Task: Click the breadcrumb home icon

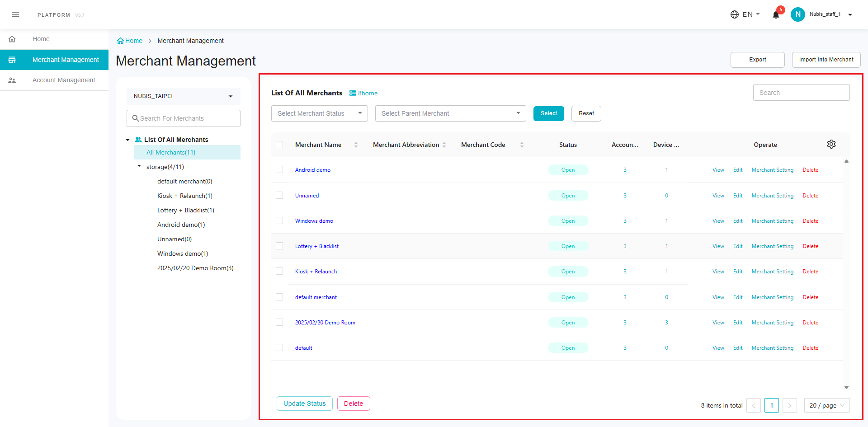Action: click(120, 41)
